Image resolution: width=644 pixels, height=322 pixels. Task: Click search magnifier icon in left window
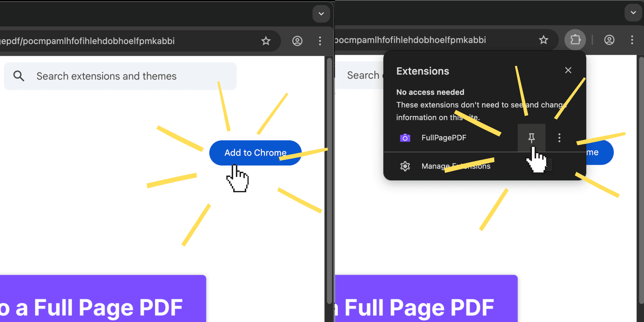tap(19, 76)
